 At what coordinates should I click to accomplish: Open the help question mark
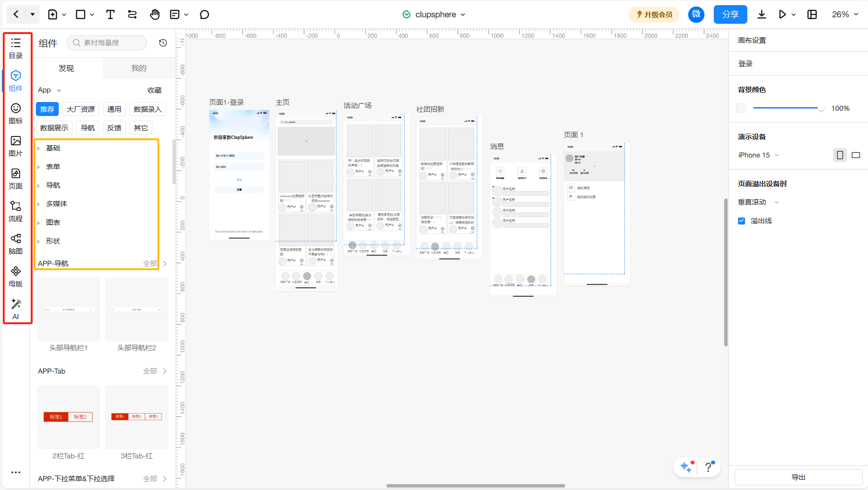point(709,467)
